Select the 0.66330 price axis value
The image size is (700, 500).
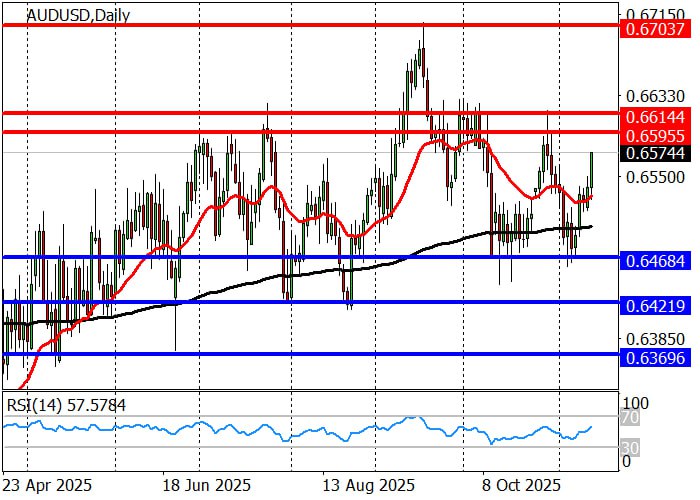coord(655,96)
